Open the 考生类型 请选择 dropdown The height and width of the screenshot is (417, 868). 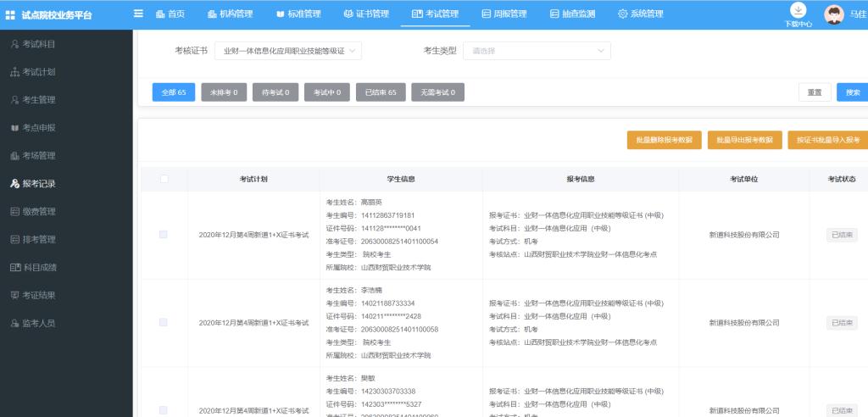point(537,51)
